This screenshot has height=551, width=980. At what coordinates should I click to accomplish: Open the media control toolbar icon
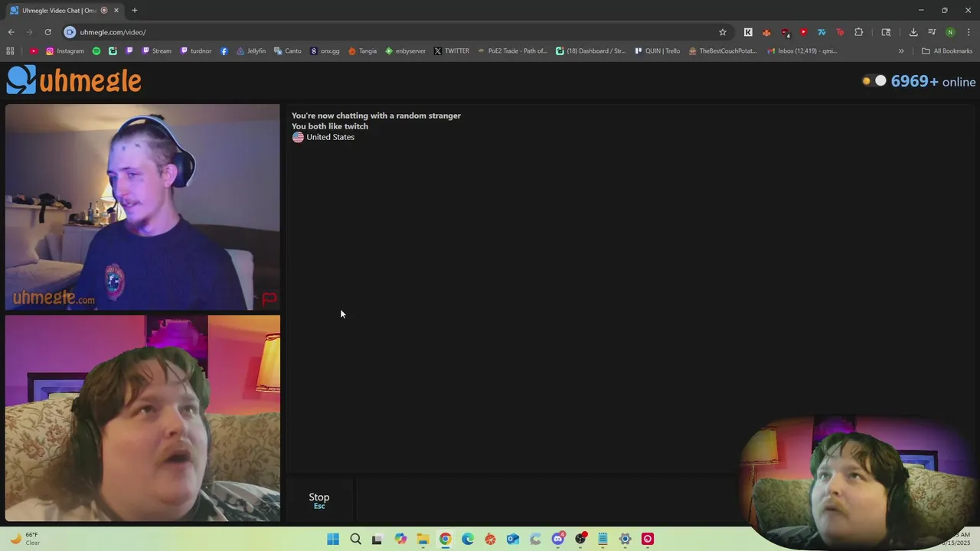tap(932, 32)
